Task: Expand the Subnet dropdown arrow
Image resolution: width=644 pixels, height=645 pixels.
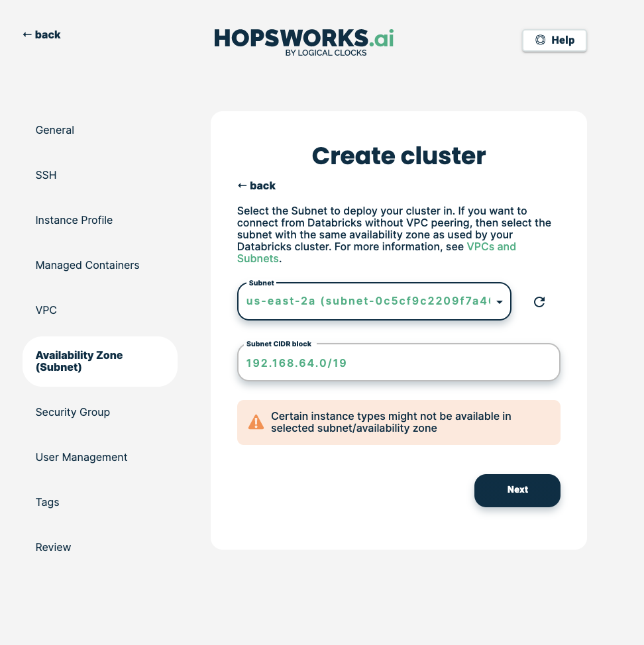Action: click(x=500, y=302)
